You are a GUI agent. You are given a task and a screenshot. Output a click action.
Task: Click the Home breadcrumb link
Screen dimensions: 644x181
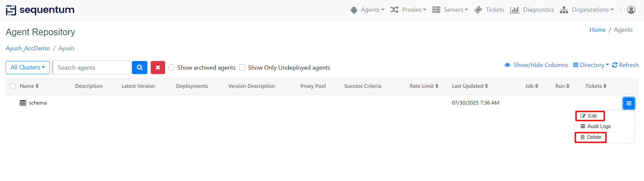(597, 30)
